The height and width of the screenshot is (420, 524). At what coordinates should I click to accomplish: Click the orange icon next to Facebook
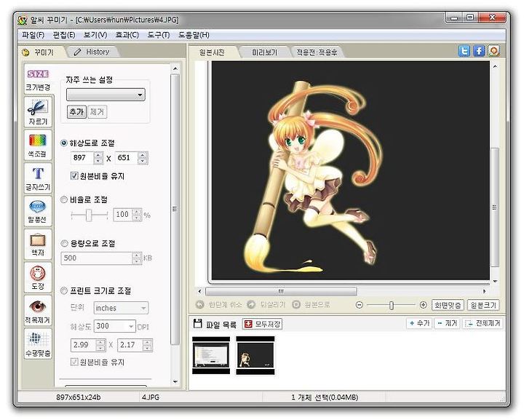(494, 51)
